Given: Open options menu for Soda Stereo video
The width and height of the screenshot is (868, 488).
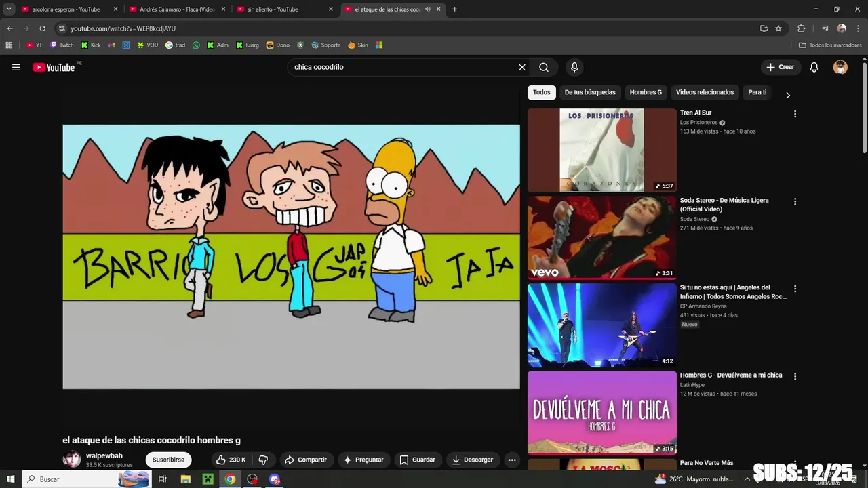Looking at the screenshot, I should click(x=795, y=201).
